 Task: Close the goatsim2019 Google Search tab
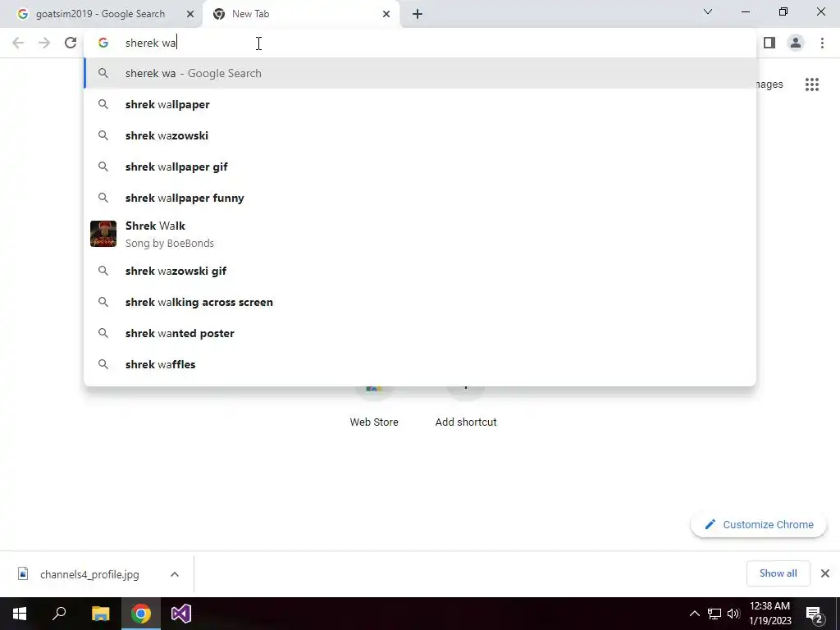click(190, 14)
